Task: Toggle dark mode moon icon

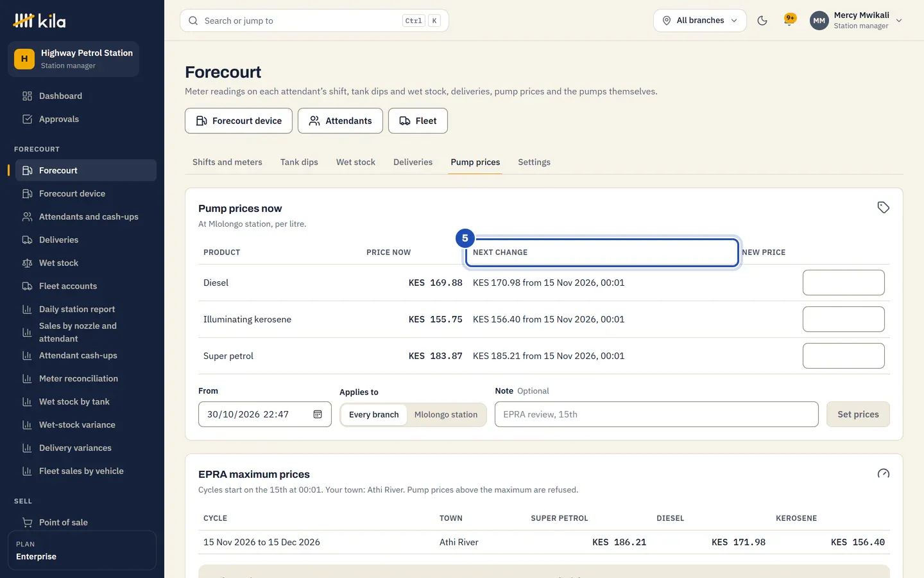Action: click(x=762, y=21)
